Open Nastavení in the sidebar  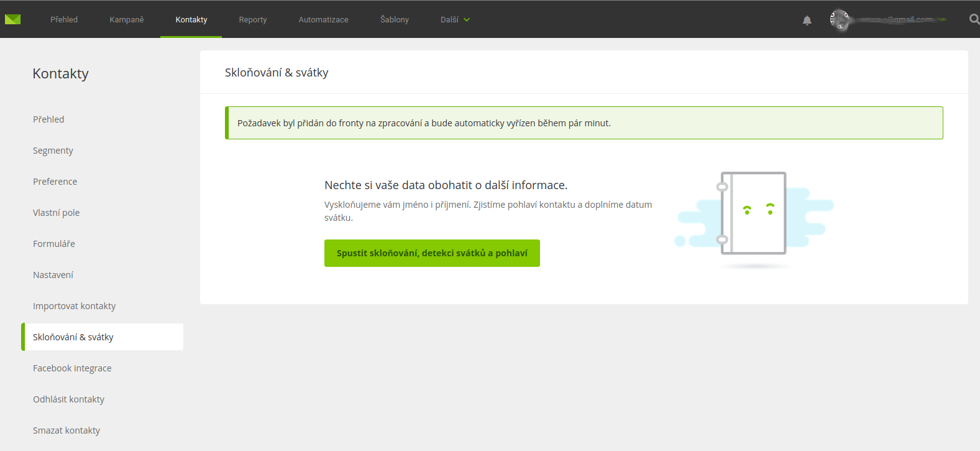(53, 275)
